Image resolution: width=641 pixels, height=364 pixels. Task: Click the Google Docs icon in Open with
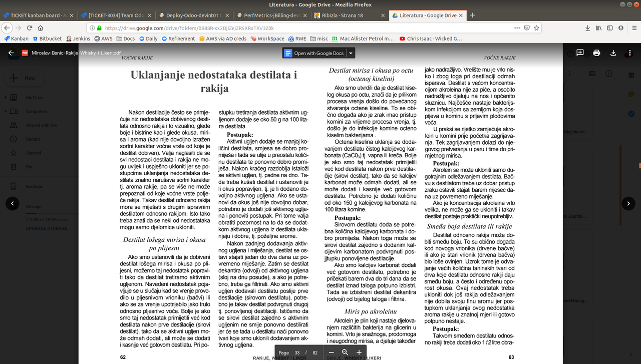288,53
